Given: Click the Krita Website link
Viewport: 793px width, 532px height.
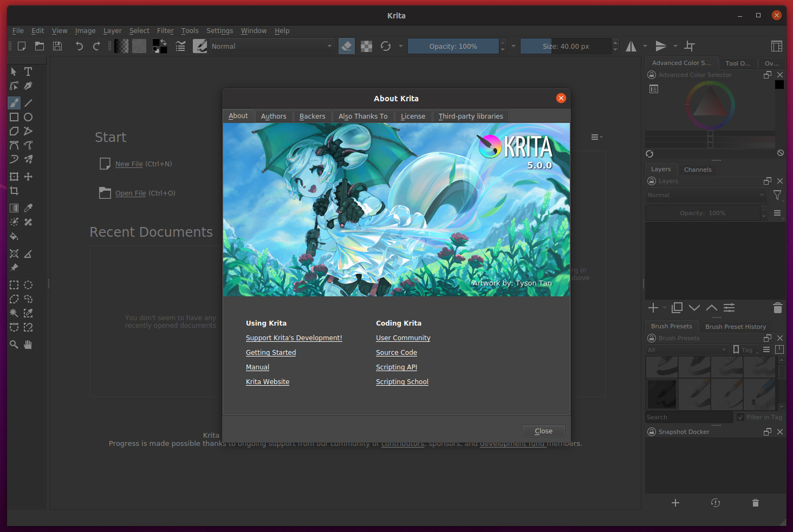Looking at the screenshot, I should 268,381.
